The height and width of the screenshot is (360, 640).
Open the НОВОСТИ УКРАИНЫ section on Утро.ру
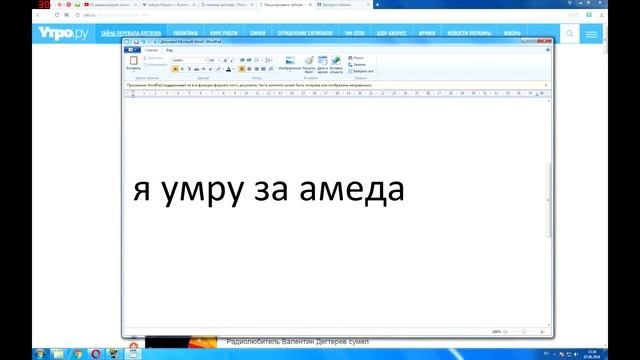(469, 33)
